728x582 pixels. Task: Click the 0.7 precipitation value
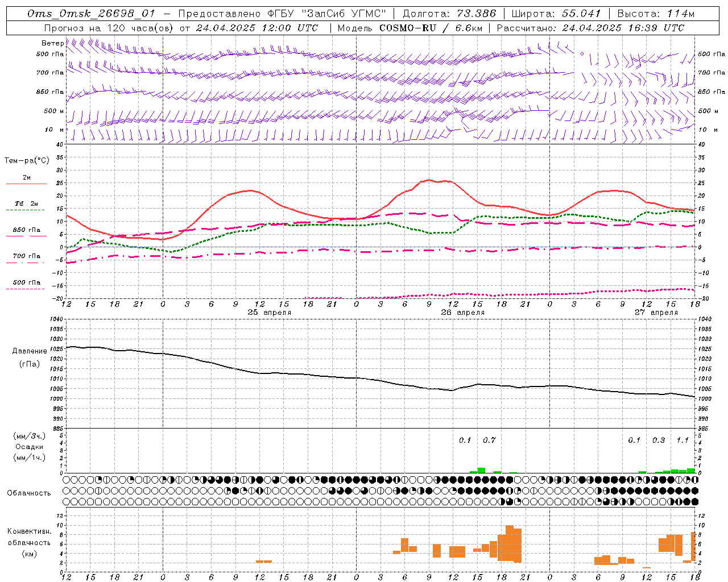489,440
